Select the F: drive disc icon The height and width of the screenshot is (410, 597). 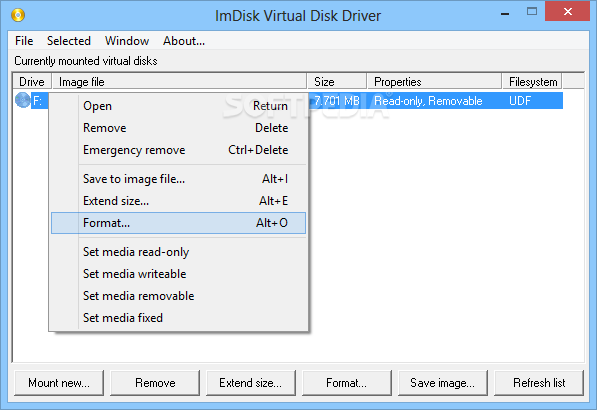point(23,100)
